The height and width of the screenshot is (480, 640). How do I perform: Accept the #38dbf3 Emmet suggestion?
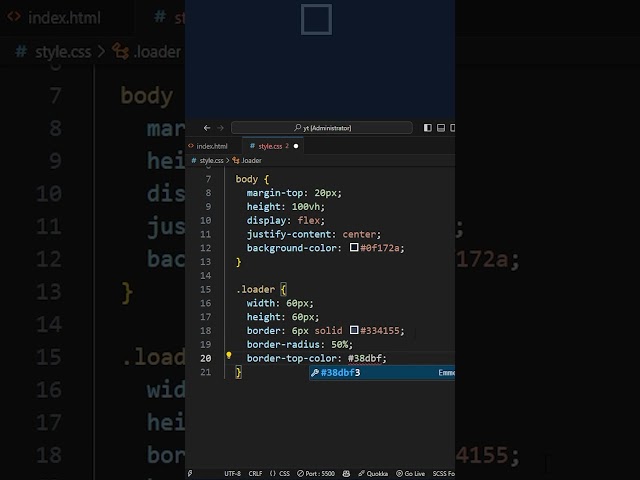click(x=382, y=373)
